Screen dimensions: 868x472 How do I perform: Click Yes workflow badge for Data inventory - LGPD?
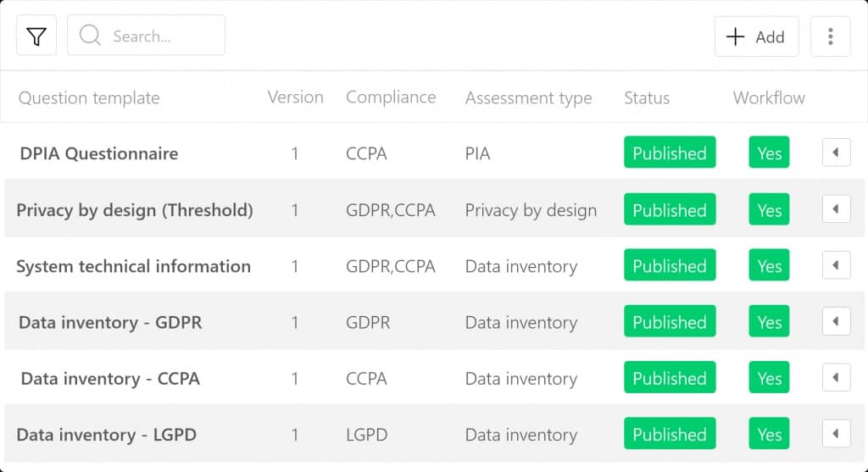point(769,433)
